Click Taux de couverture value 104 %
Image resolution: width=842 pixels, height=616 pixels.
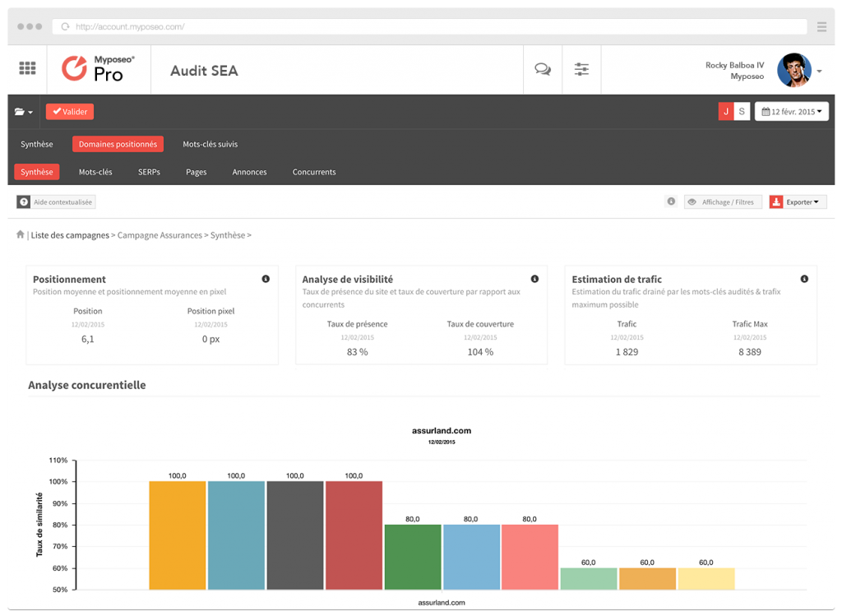480,352
